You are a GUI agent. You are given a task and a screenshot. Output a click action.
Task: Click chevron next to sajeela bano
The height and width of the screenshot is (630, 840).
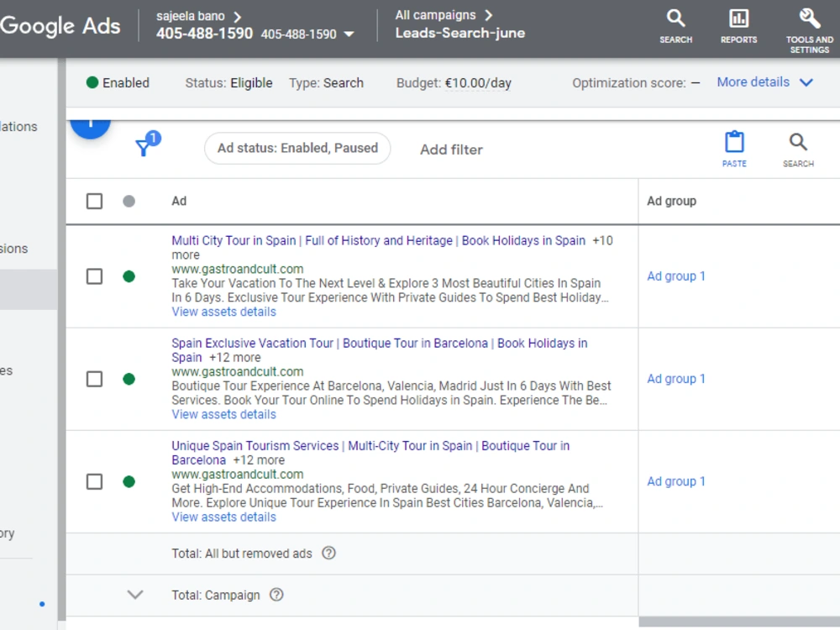238,17
